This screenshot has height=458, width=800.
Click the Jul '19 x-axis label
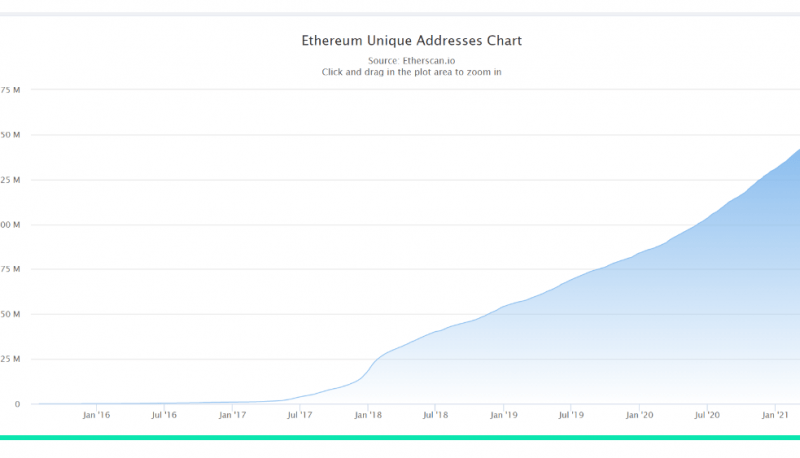[x=571, y=414]
